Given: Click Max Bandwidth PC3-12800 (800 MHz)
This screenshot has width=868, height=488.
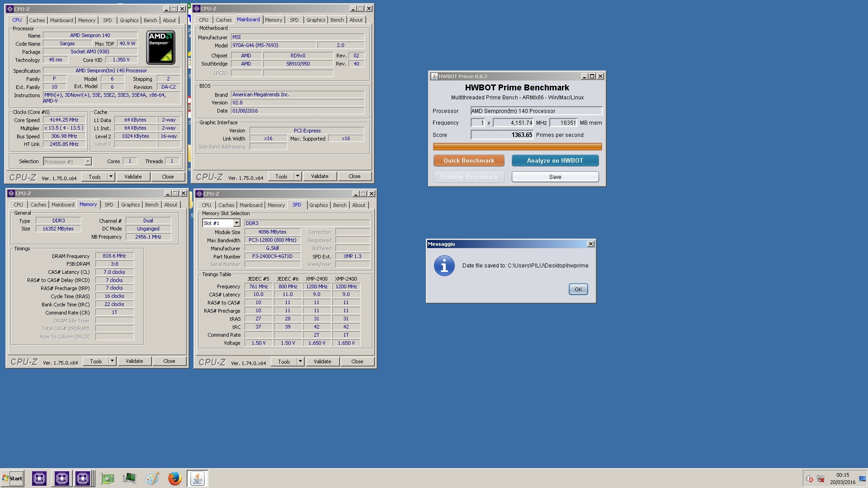Looking at the screenshot, I should (x=273, y=240).
